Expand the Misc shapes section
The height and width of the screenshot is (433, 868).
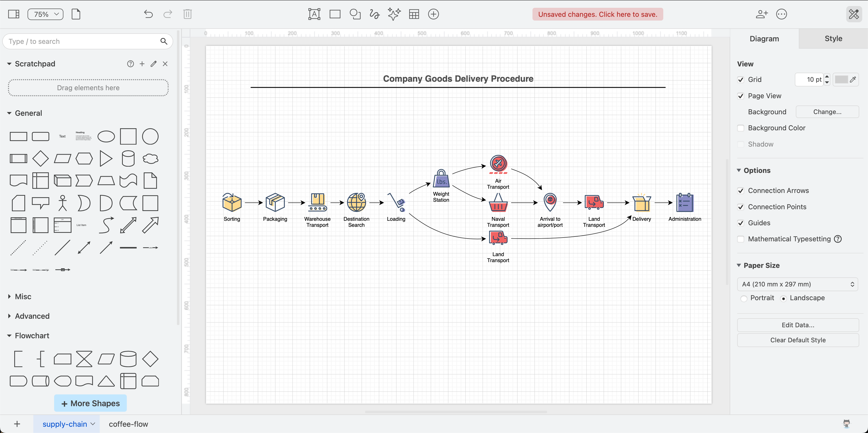click(9, 296)
